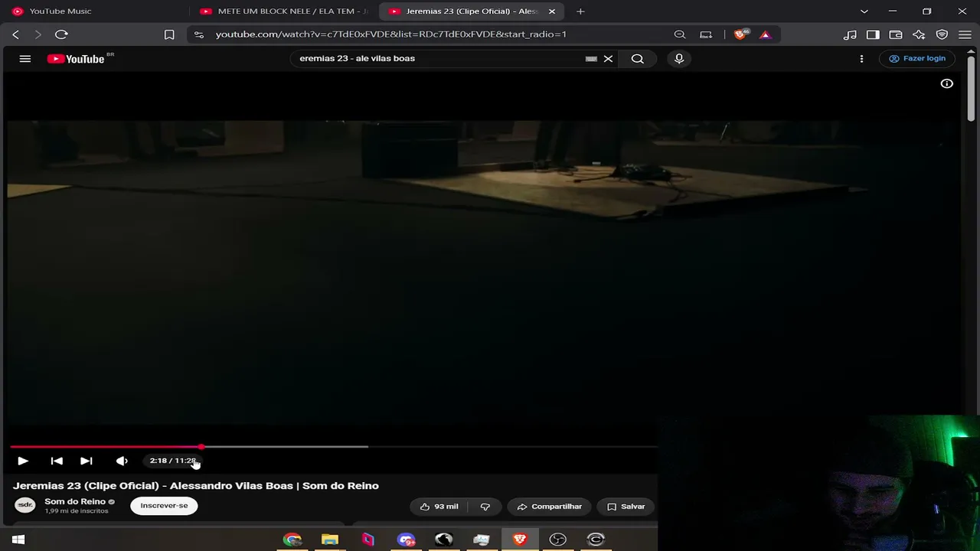Open File Explorer from the taskbar
Image resolution: width=980 pixels, height=551 pixels.
pos(330,540)
